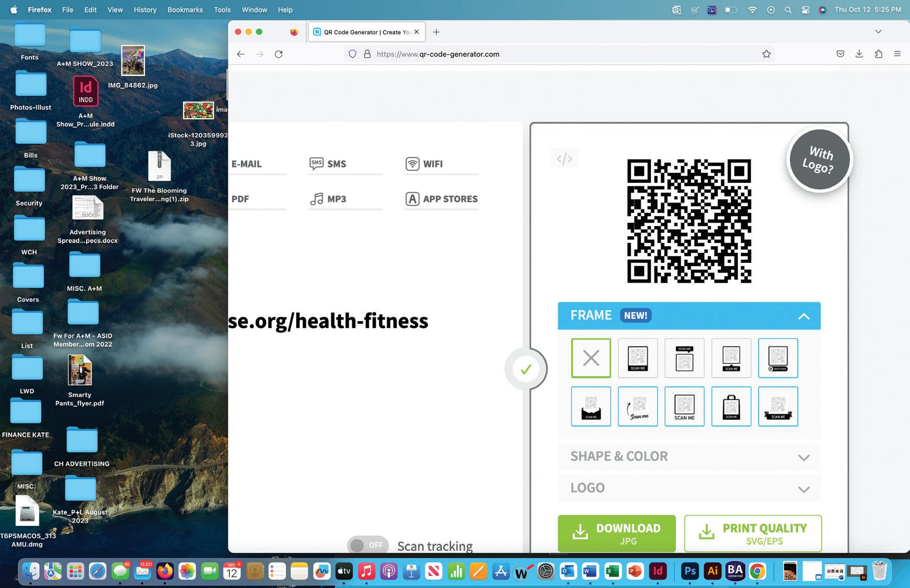The width and height of the screenshot is (910, 588).
Task: Click the 'With Logo?' round badge
Action: [x=819, y=159]
